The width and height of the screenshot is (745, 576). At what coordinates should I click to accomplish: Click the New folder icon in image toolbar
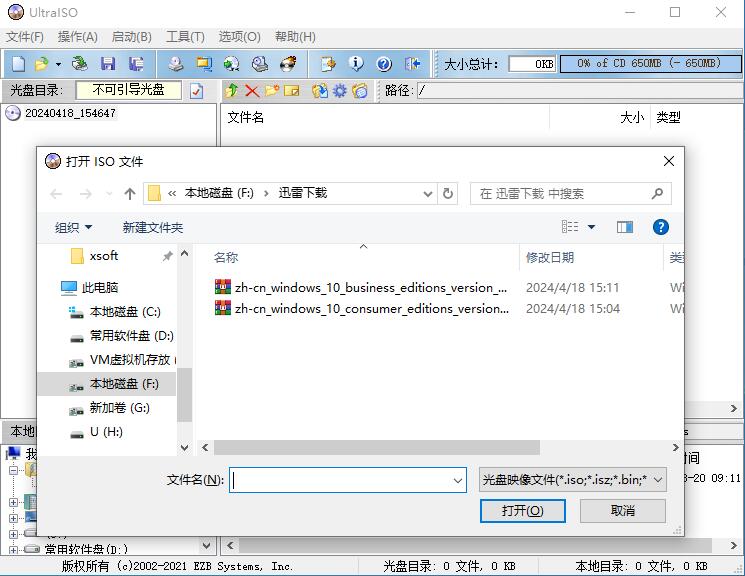point(272,90)
